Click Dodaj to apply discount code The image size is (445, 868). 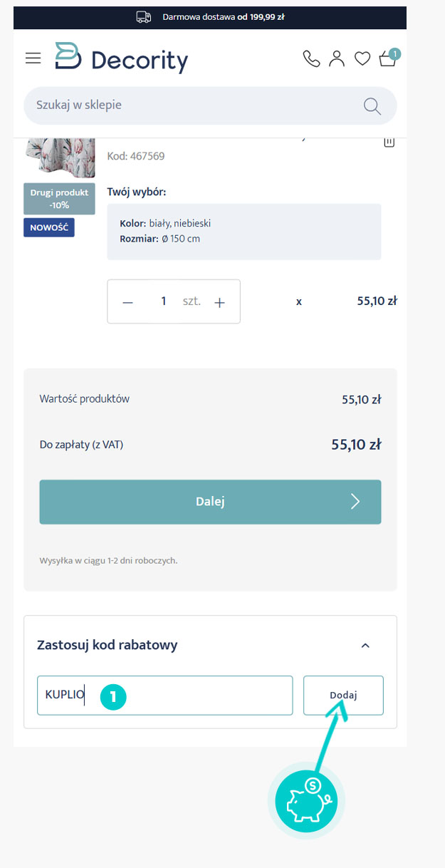343,696
